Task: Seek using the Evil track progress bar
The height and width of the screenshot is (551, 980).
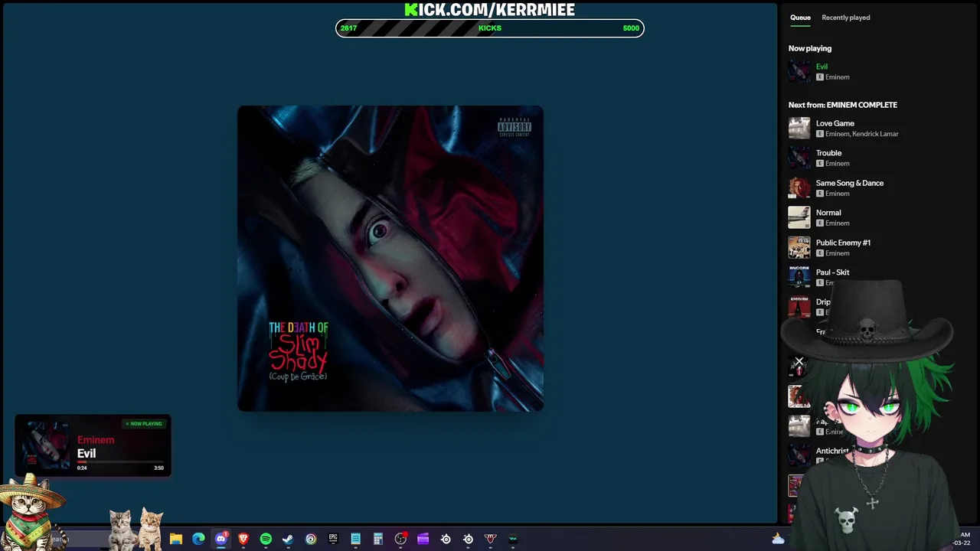Action: [120, 462]
